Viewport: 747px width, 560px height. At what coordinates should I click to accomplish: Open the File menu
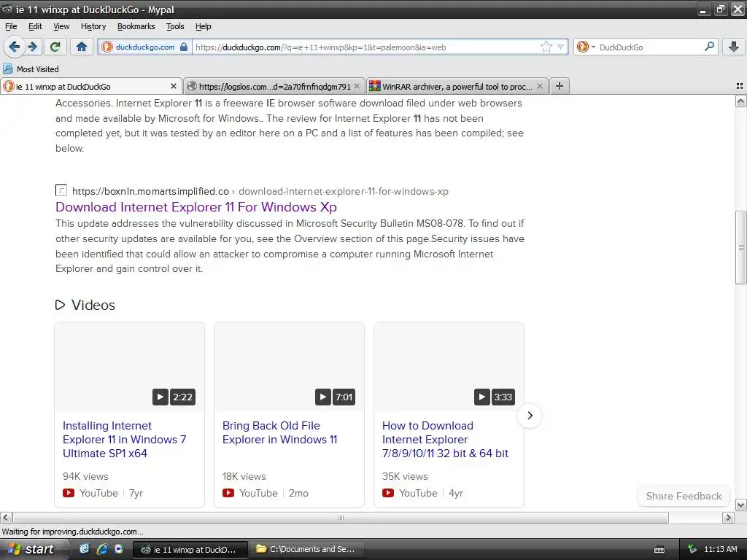pos(11,26)
